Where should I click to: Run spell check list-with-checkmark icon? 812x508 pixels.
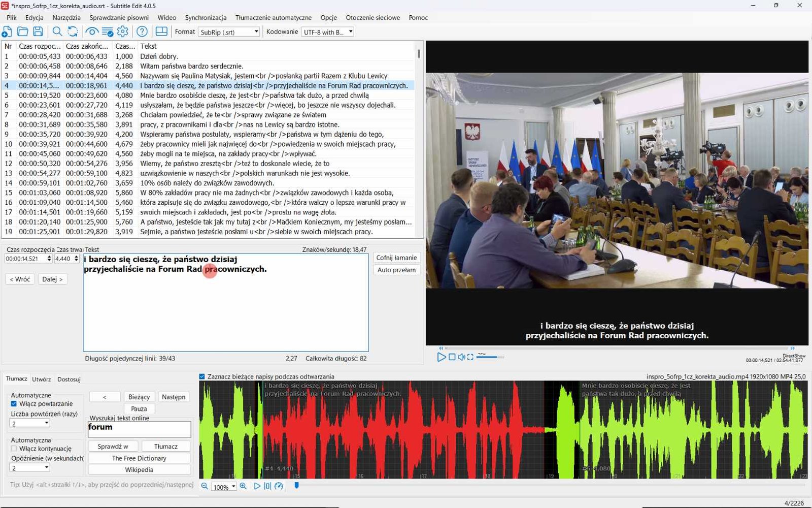107,31
